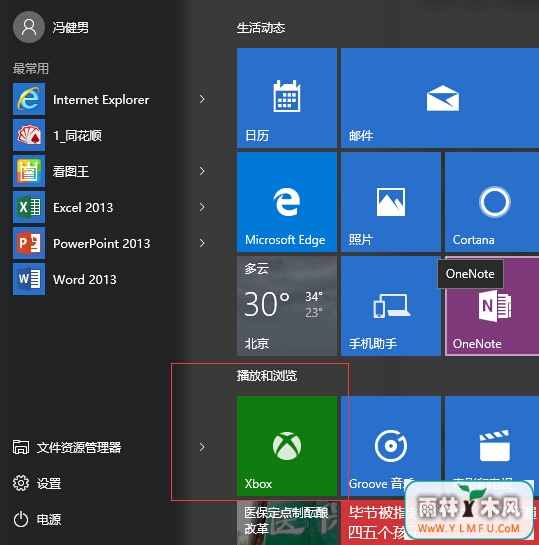
Task: Open 设置 settings gear icon
Action: tap(21, 483)
